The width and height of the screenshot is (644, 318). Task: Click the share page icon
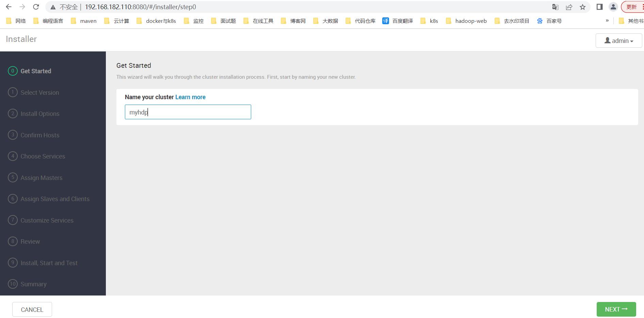[569, 7]
